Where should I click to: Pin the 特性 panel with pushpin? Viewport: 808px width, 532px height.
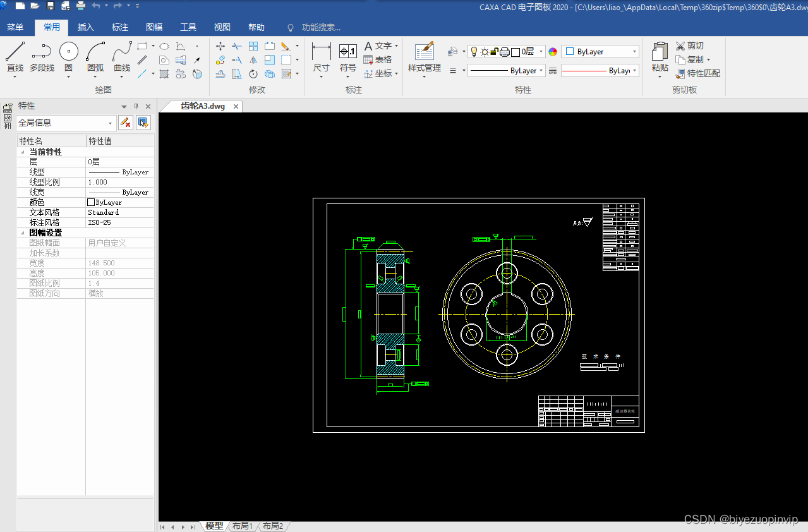click(x=136, y=106)
